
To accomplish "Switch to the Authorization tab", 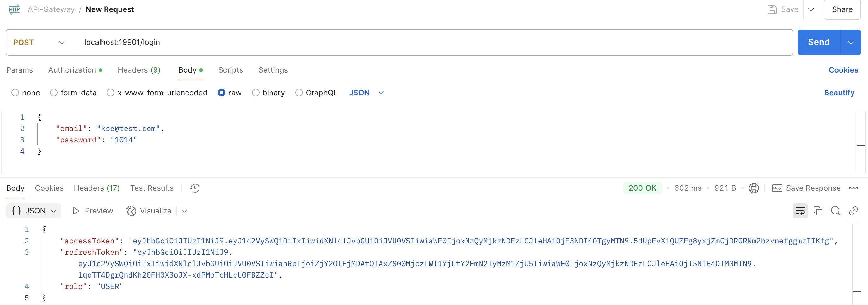I will point(72,70).
